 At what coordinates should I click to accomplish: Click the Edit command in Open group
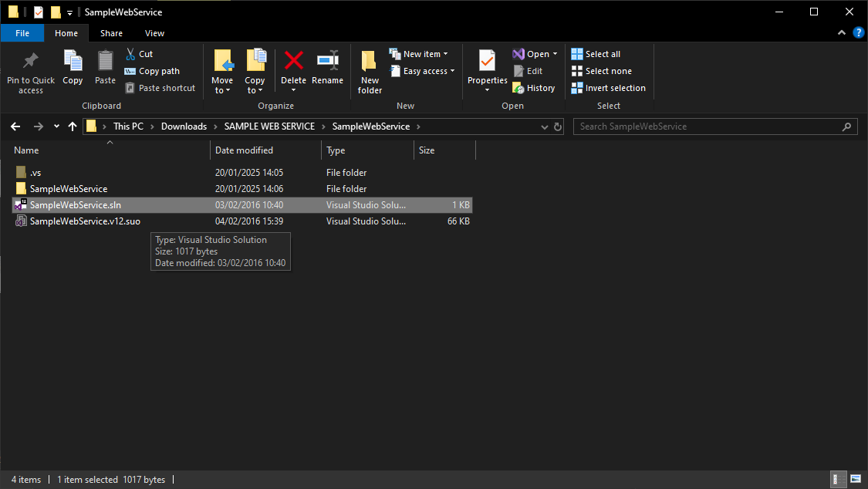click(x=528, y=71)
